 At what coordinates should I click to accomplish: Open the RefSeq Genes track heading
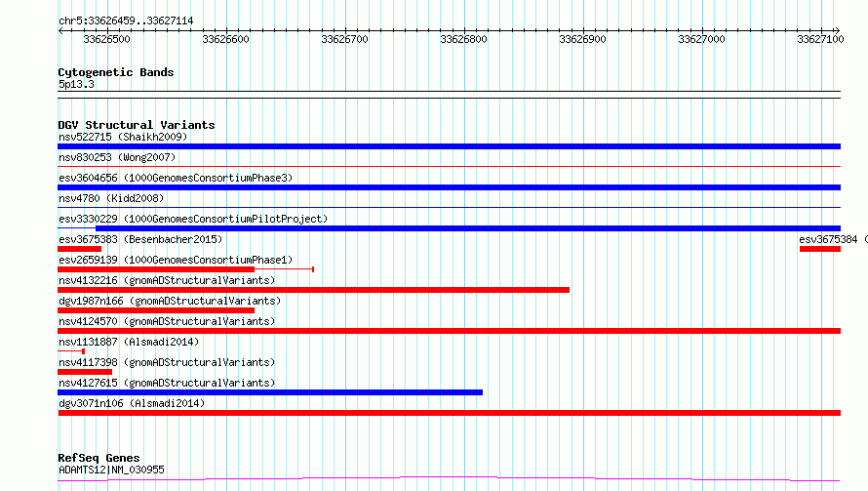tap(99, 458)
